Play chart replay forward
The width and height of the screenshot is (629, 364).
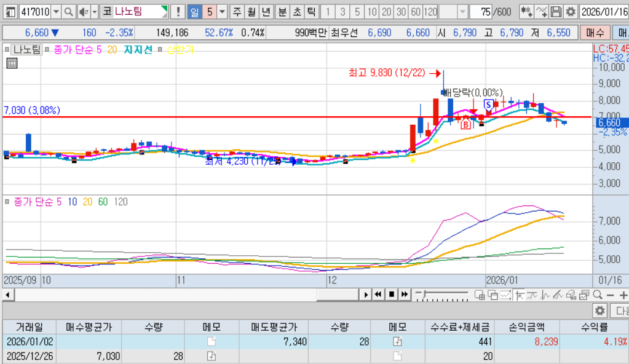pyautogui.click(x=365, y=295)
